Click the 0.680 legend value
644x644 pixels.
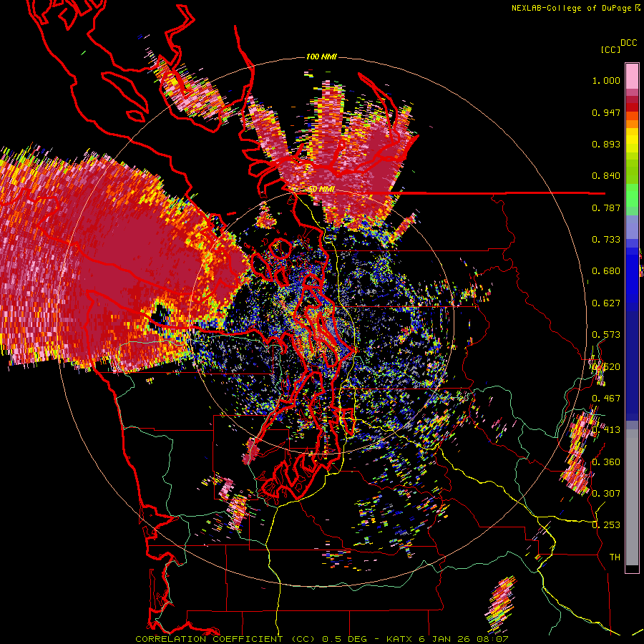606,271
